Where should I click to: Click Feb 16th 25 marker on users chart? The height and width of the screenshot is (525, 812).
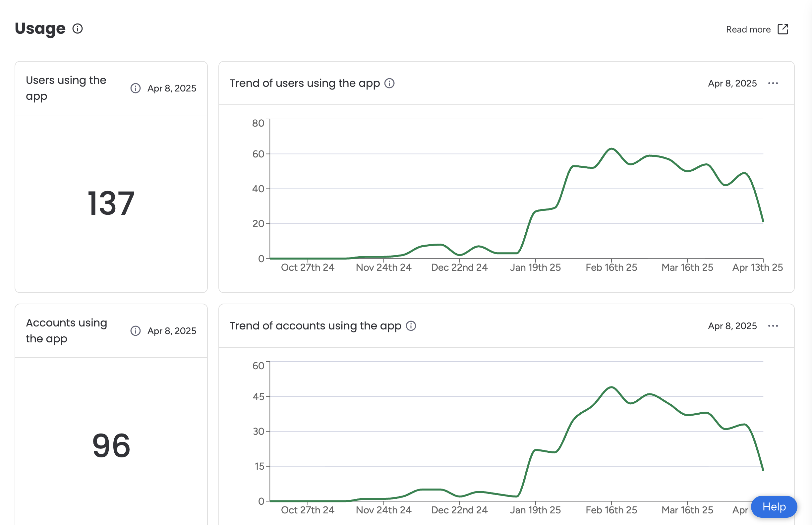[611, 267]
